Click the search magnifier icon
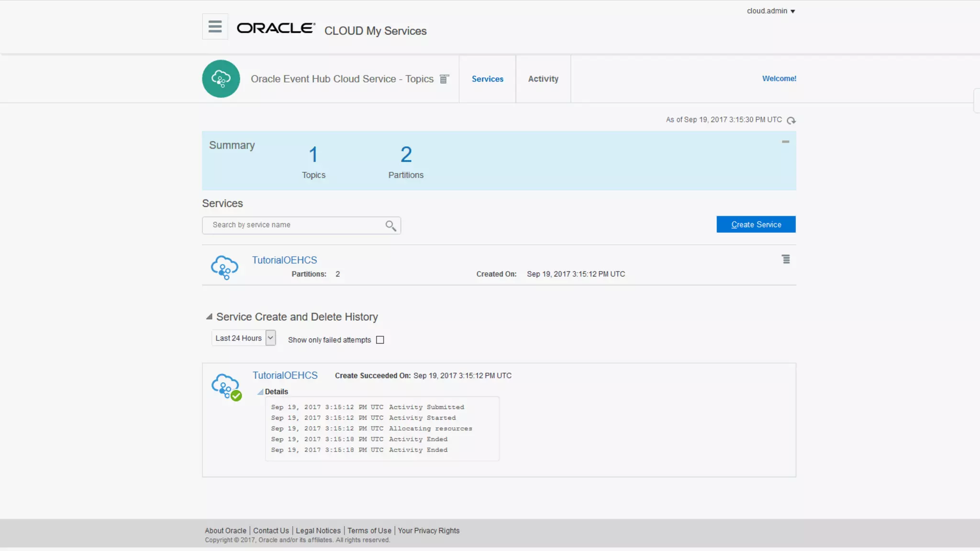Screen dimensions: 980x551 pyautogui.click(x=390, y=226)
